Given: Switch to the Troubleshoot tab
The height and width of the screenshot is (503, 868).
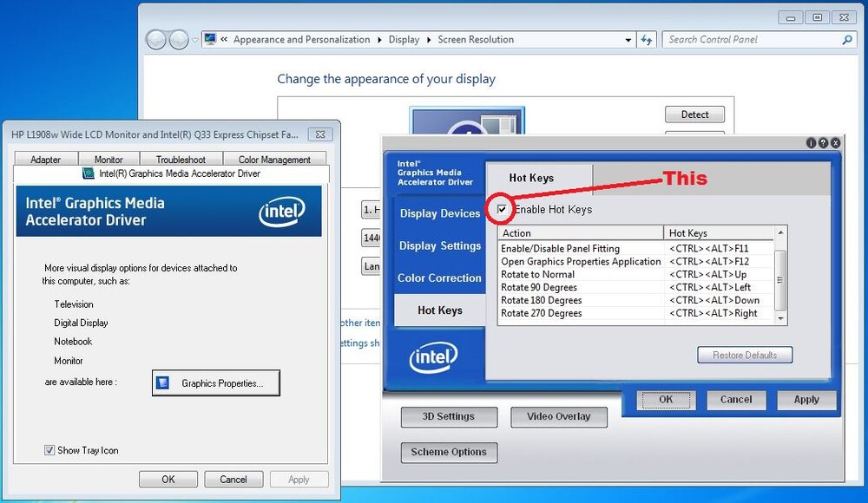Looking at the screenshot, I should point(181,160).
